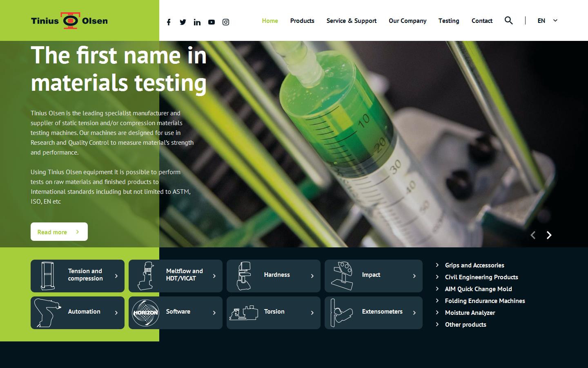Open the LinkedIn social icon
The height and width of the screenshot is (368, 588).
click(197, 22)
